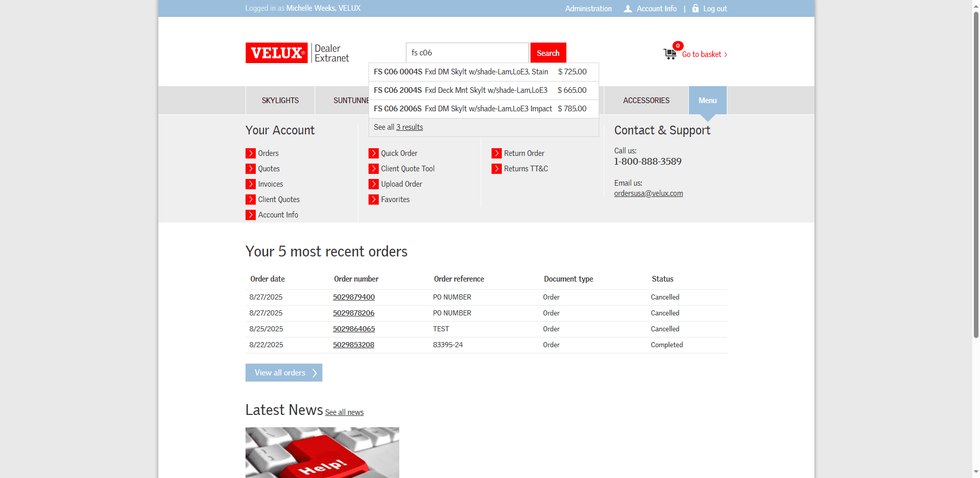Select suggestion FS C06 0004S at $725.00
This screenshot has height=478, width=980.
click(484, 72)
